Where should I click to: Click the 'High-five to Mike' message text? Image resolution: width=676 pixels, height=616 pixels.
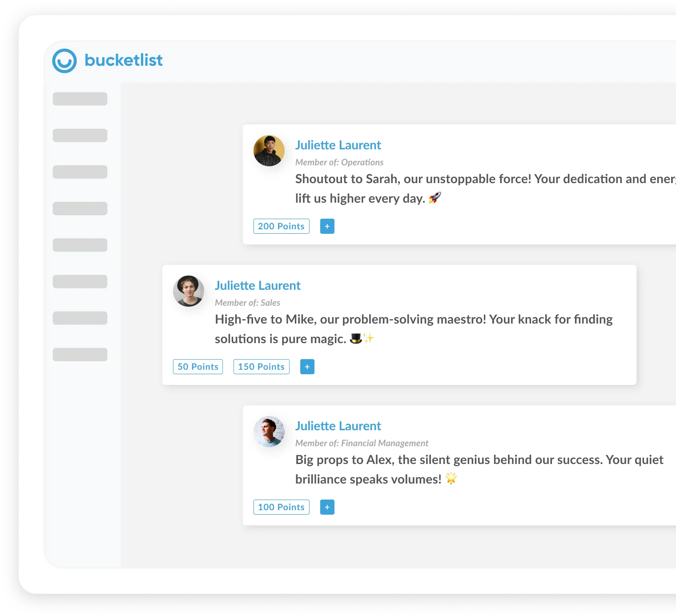pyautogui.click(x=414, y=329)
